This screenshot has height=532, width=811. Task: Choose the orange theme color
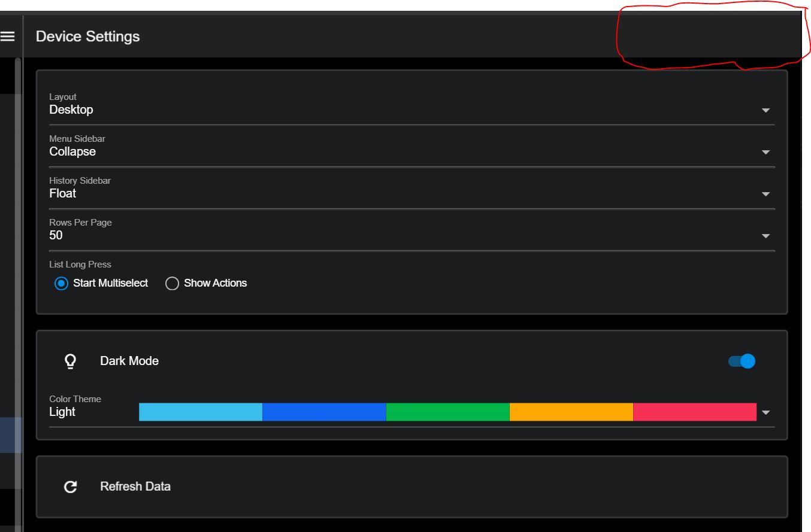click(x=572, y=412)
